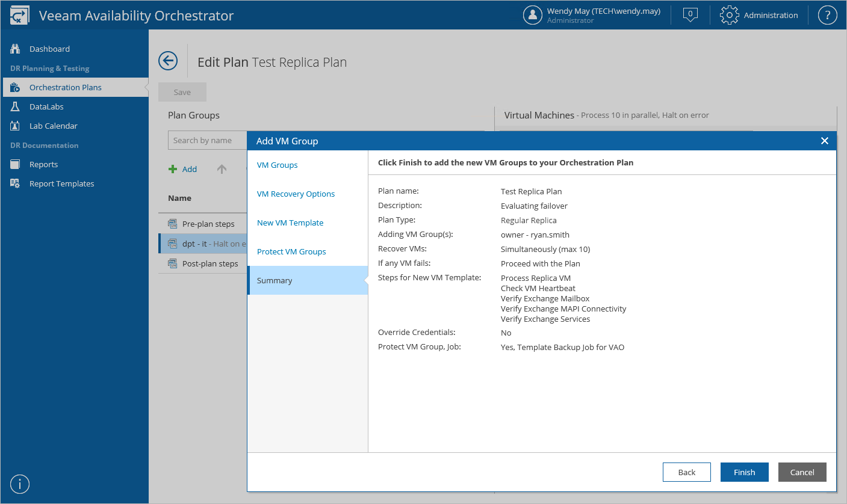Open the notifications counter icon

coord(690,15)
